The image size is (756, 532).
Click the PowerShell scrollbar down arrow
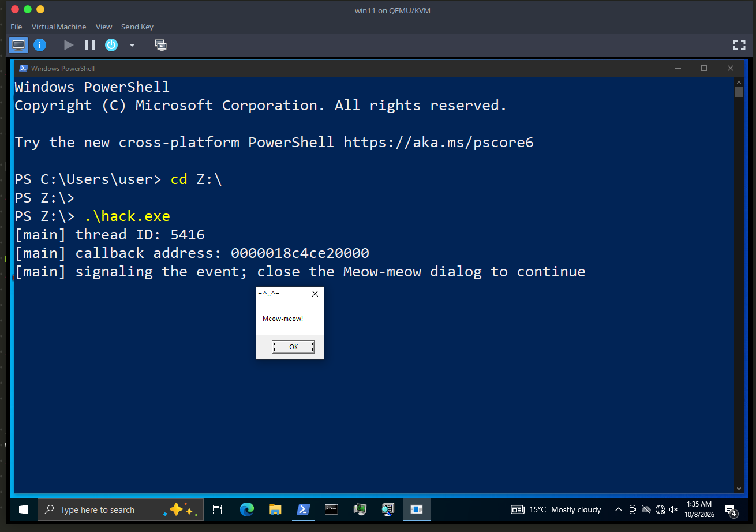click(x=739, y=489)
